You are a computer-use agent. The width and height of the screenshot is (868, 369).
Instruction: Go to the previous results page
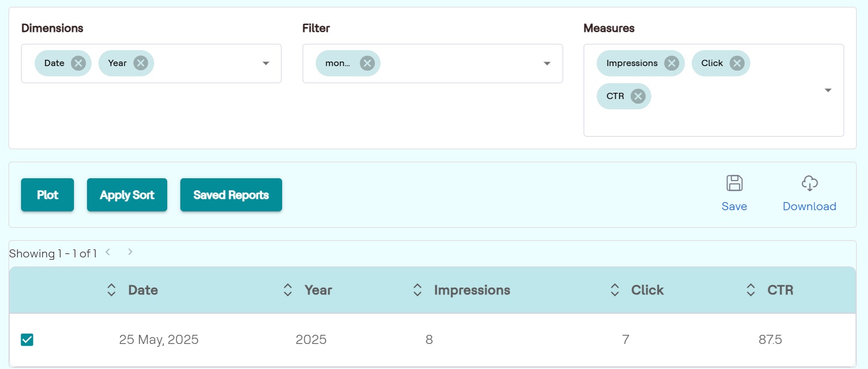tap(108, 252)
